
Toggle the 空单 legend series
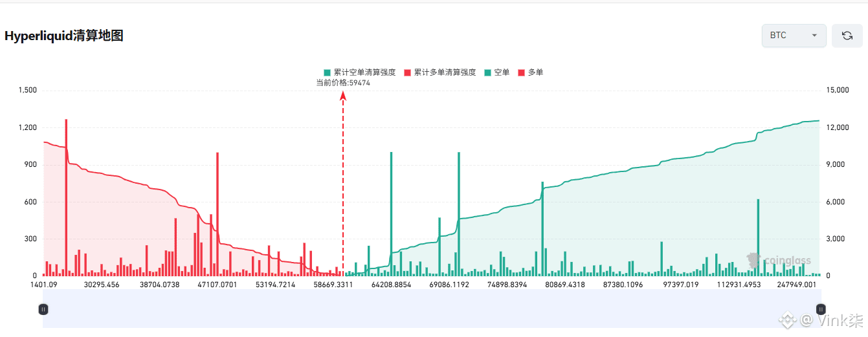click(x=496, y=72)
